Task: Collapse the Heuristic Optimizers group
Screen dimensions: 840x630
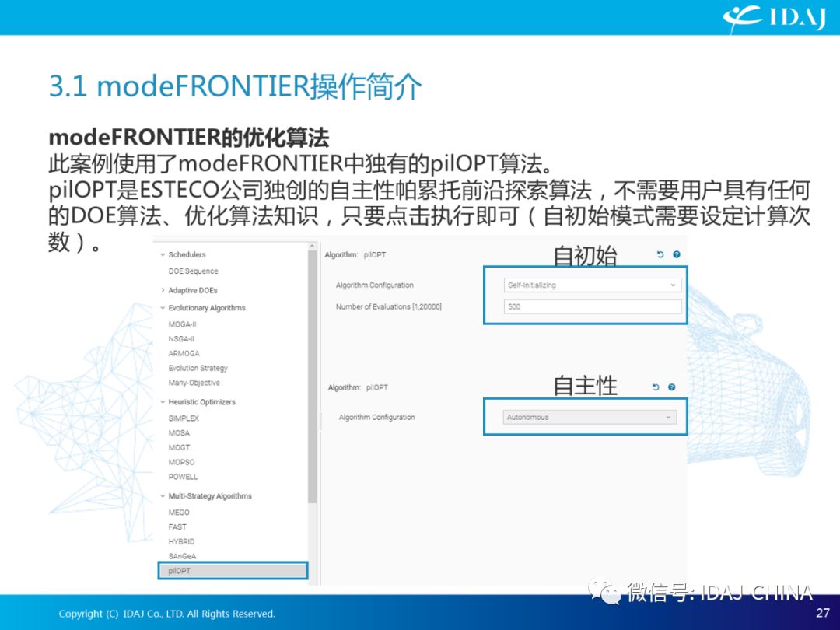Action: pos(163,402)
